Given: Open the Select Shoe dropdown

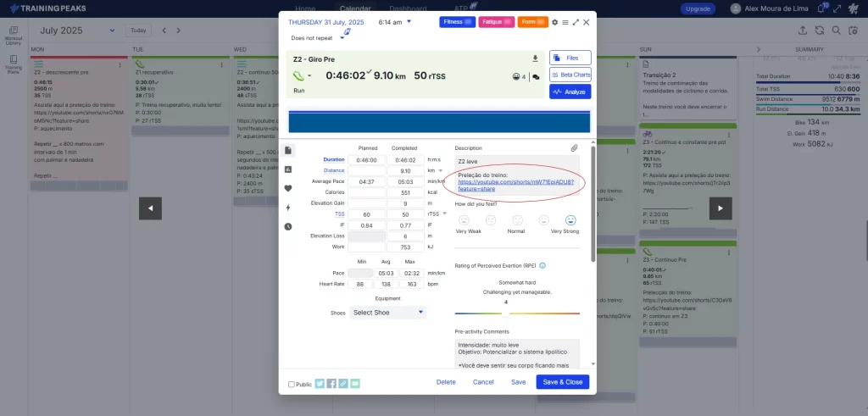Looking at the screenshot, I should click(387, 313).
